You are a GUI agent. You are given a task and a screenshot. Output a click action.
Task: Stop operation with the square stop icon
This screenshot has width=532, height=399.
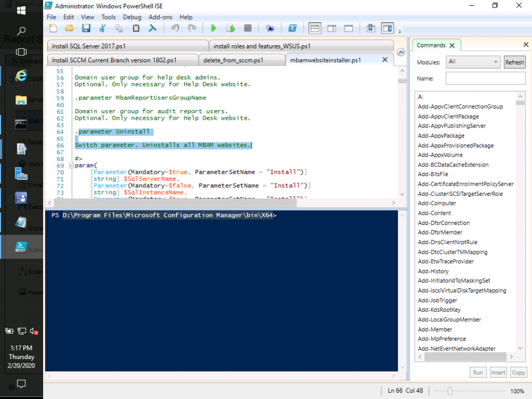248,28
